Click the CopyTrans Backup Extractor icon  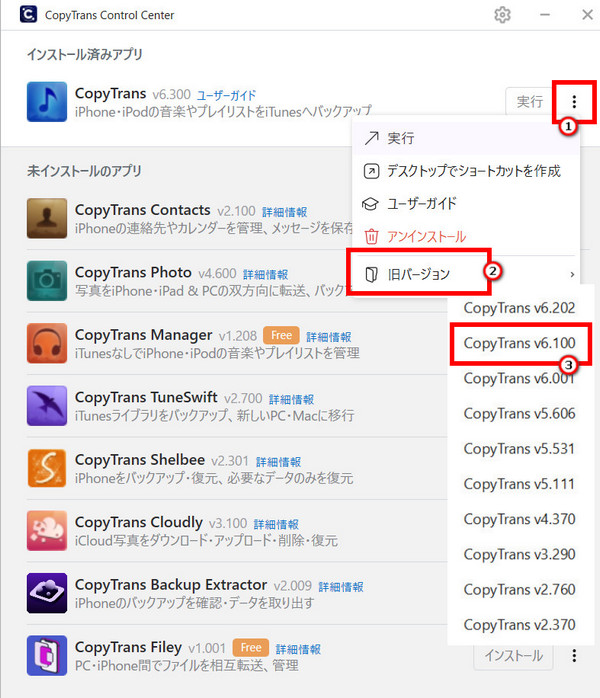click(x=47, y=593)
